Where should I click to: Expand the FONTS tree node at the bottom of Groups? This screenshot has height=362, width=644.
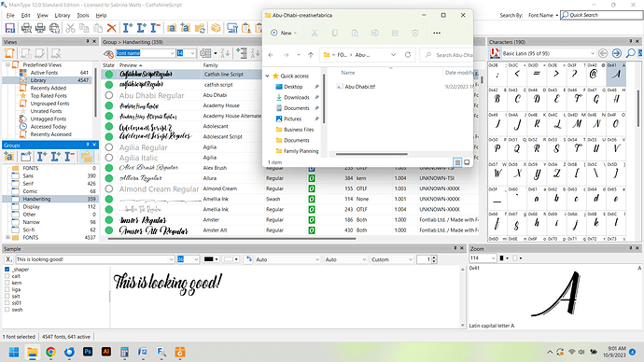[7, 237]
